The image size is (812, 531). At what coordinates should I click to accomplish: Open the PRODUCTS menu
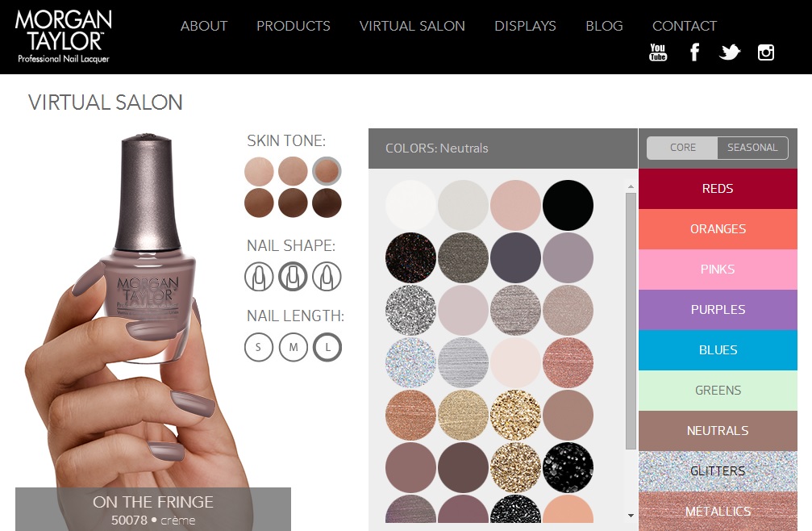pyautogui.click(x=293, y=26)
